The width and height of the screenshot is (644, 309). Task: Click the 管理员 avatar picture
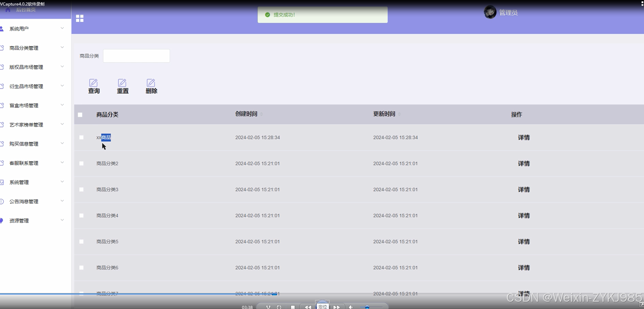point(490,12)
